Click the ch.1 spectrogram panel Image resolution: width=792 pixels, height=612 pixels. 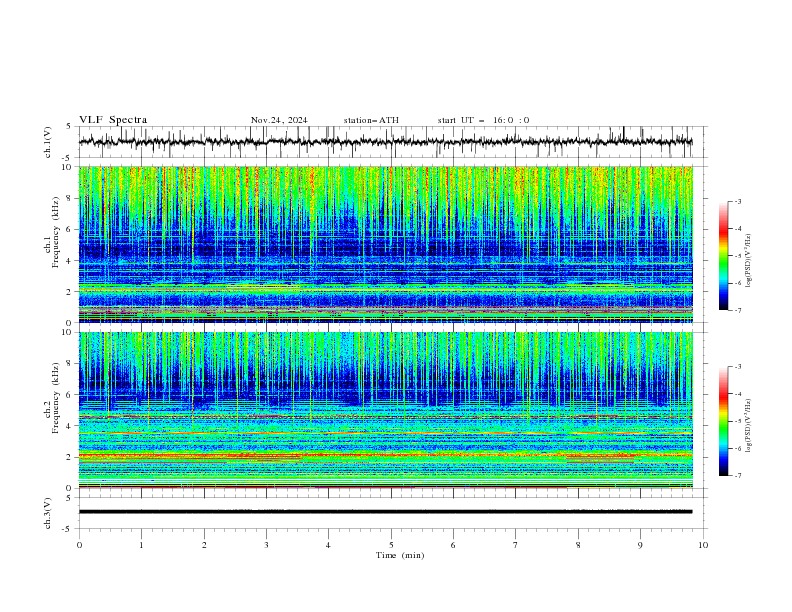(x=385, y=244)
